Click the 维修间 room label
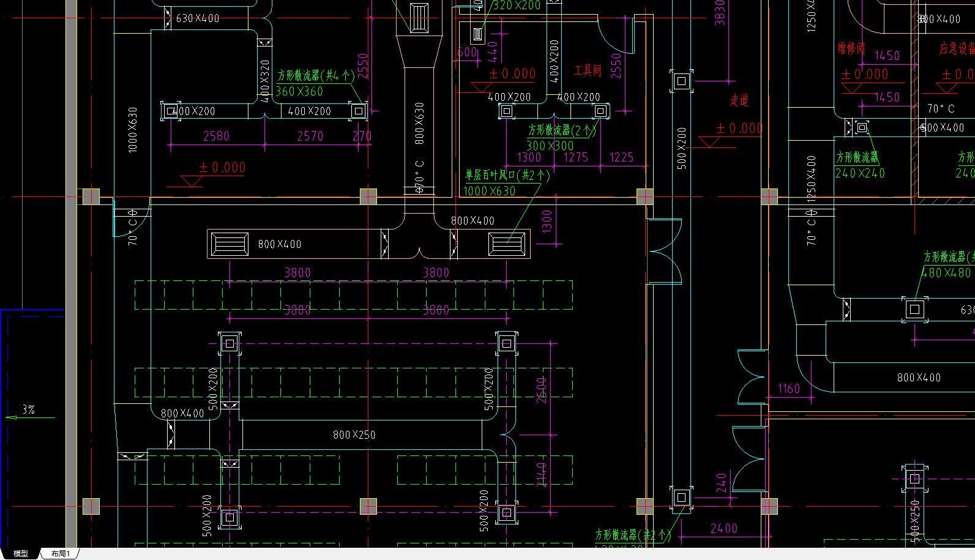975x560 pixels. click(x=851, y=48)
